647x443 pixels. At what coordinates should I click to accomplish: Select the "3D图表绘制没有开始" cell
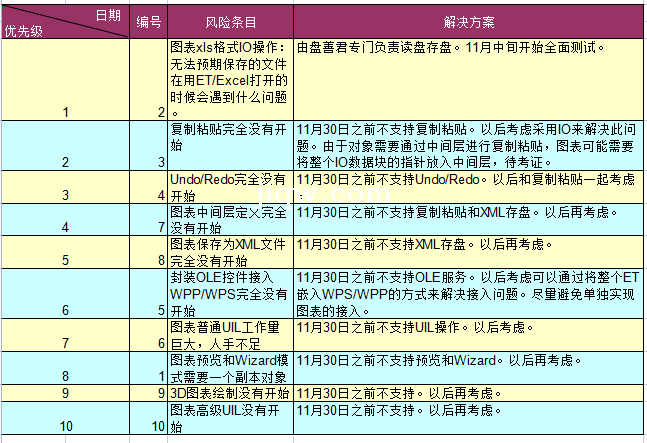tap(230, 393)
